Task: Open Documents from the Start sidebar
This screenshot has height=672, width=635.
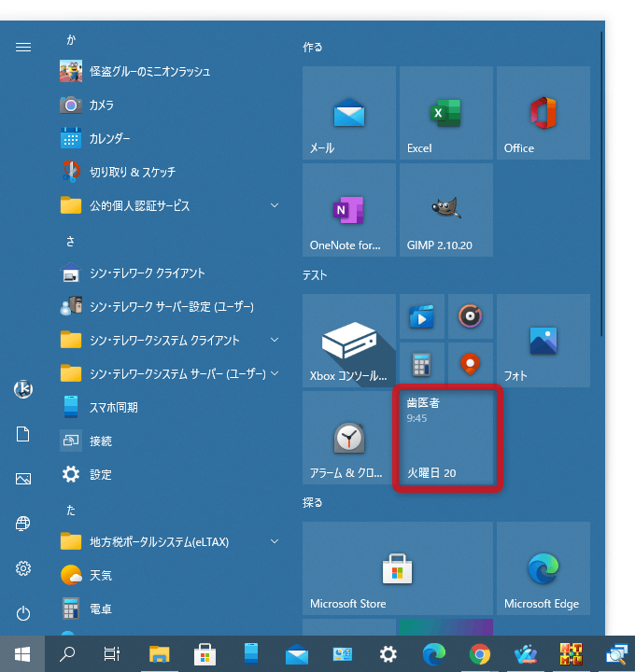Action: [23, 434]
